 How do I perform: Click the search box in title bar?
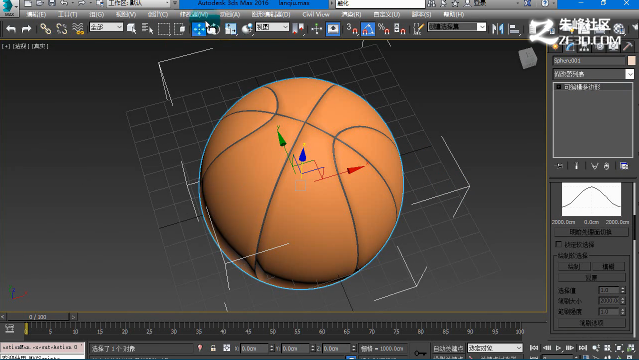click(380, 3)
